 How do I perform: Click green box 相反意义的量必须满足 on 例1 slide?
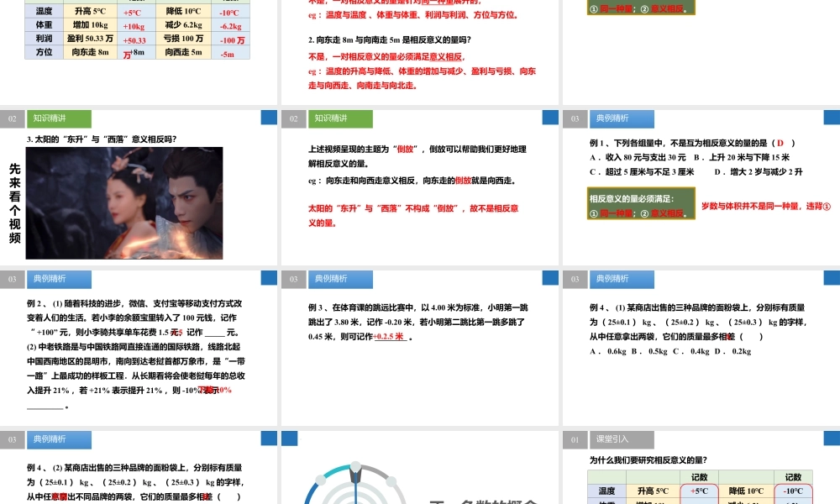point(641,203)
